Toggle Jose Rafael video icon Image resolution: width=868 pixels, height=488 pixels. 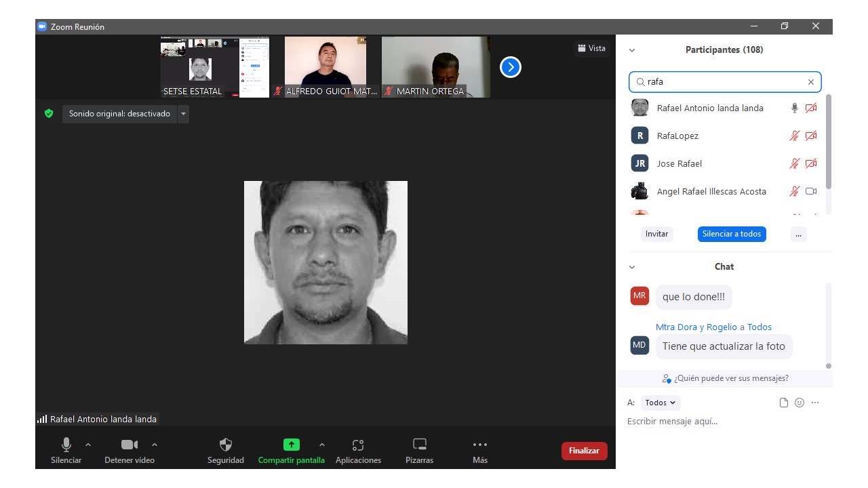point(811,163)
